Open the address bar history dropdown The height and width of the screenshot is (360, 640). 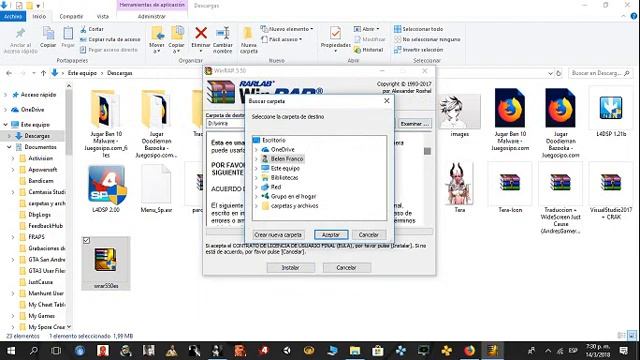550,73
